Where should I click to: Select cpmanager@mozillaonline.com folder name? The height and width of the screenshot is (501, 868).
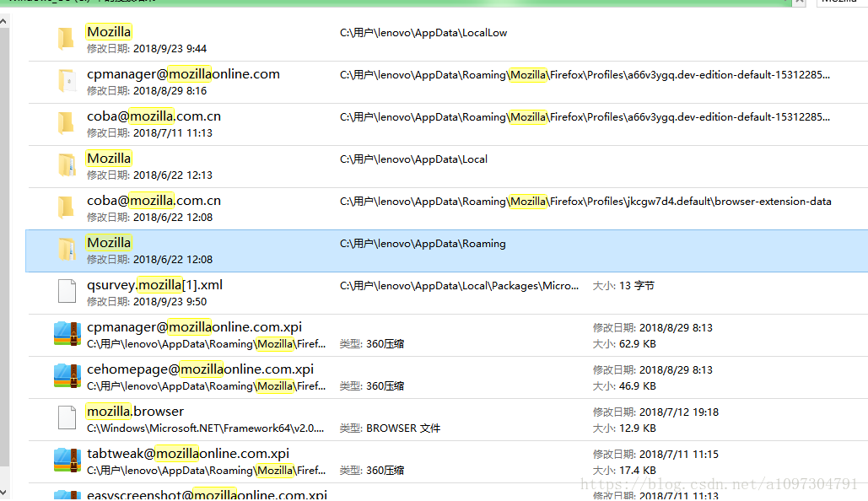pyautogui.click(x=183, y=74)
